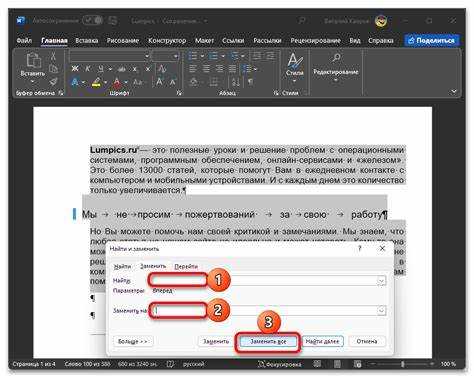Open numbering list dropdown arrow
Screen dimensions: 474x378
(222, 56)
